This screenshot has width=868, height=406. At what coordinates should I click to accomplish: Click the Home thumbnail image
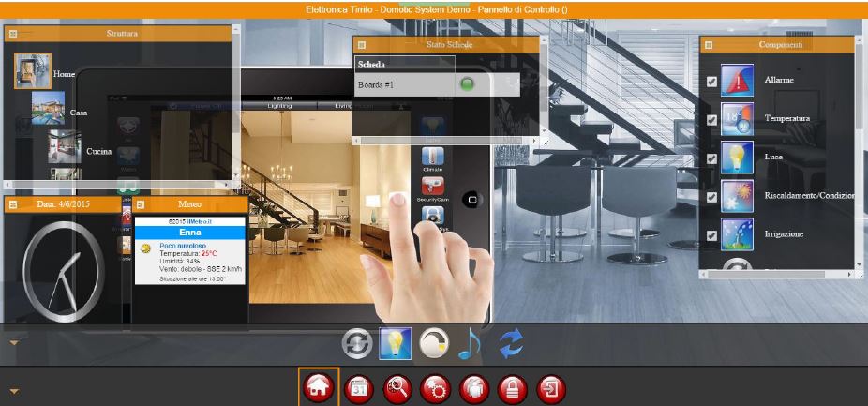tap(33, 71)
